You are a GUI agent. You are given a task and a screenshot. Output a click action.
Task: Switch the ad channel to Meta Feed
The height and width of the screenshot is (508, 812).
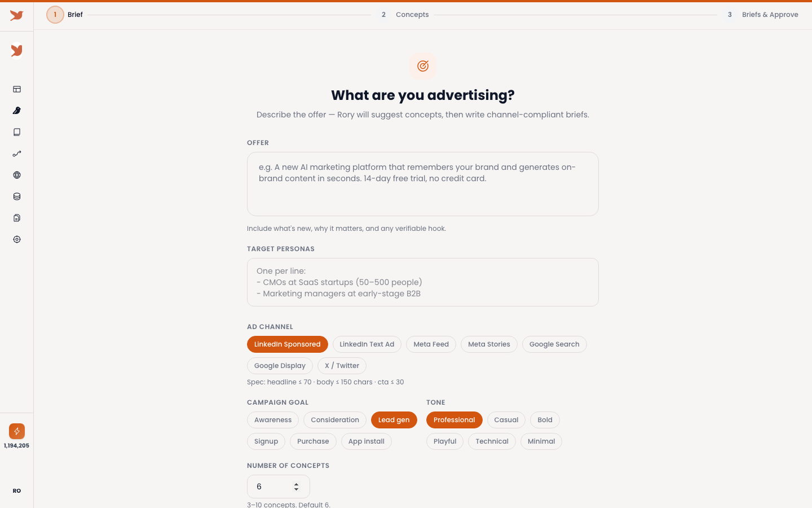point(431,344)
